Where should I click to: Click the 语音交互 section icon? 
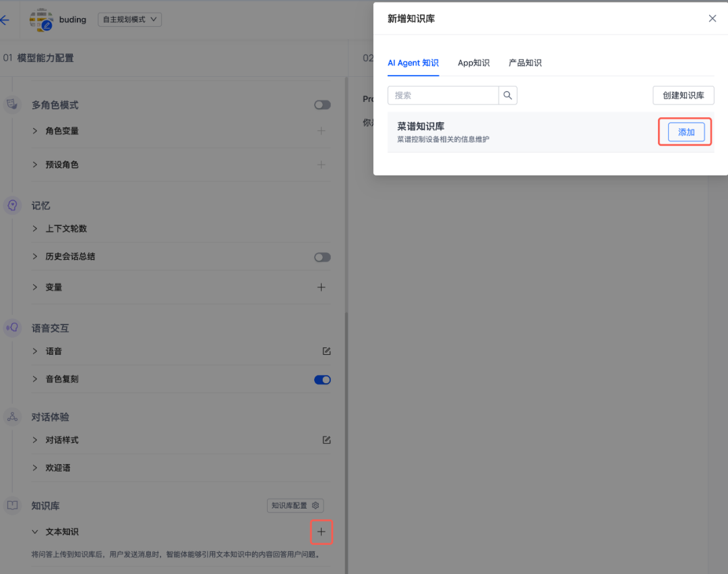pyautogui.click(x=13, y=328)
